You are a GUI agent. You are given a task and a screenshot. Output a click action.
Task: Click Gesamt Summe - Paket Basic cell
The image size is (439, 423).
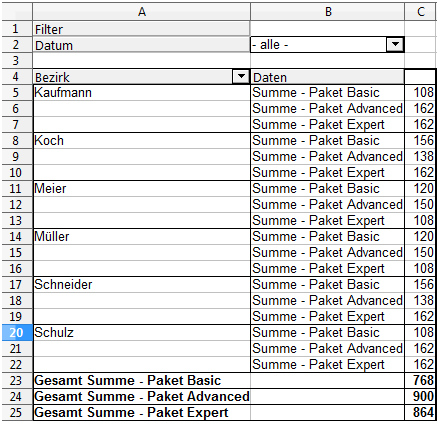coord(142,381)
